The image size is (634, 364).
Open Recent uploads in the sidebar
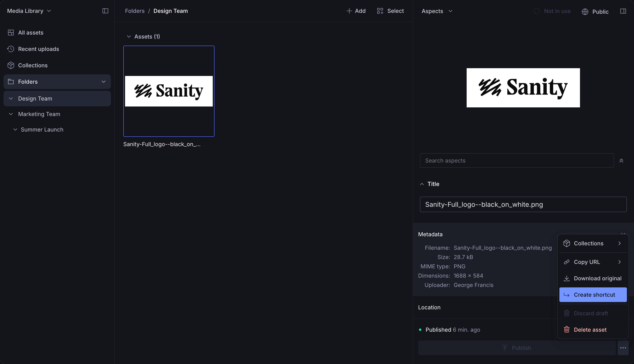(57, 49)
